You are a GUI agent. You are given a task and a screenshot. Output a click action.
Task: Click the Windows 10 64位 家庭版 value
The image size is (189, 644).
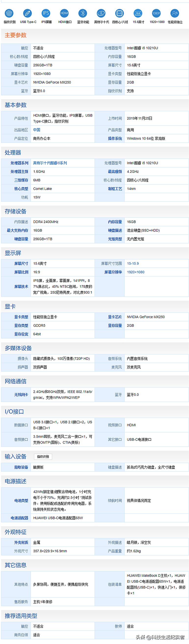(146, 139)
